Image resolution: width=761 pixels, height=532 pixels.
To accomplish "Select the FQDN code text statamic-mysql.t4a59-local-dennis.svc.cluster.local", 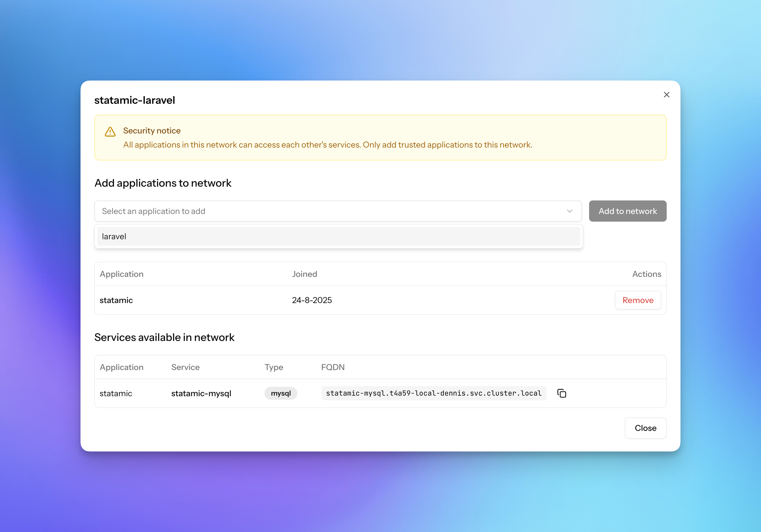I will click(433, 393).
